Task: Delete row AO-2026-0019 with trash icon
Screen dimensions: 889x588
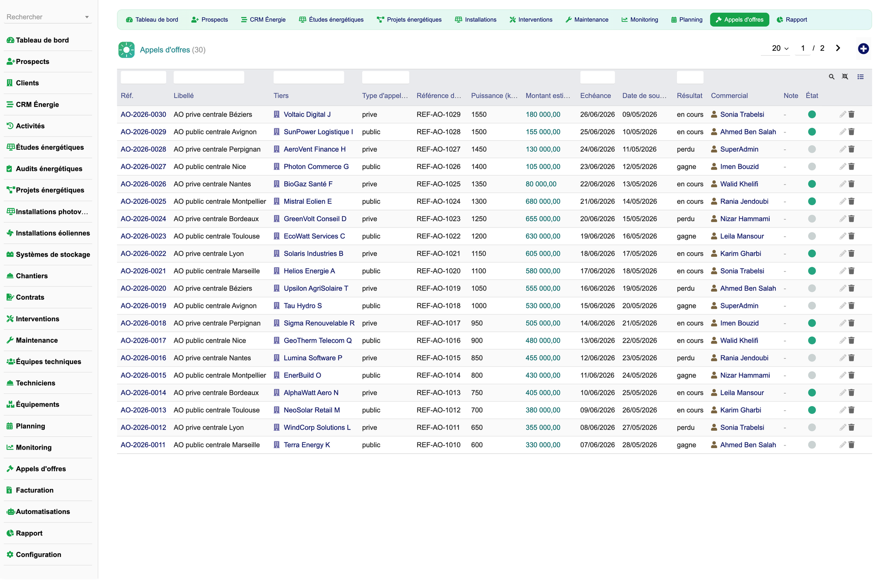Action: (x=852, y=306)
